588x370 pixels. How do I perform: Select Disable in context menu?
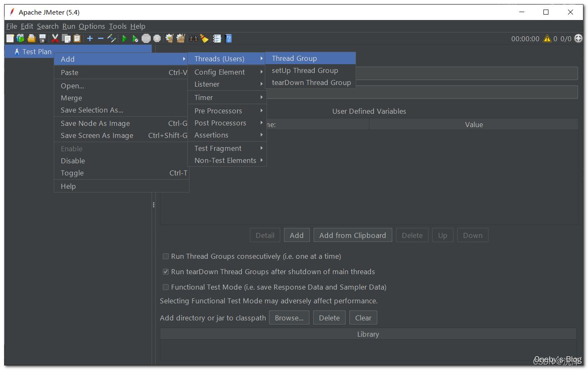pyautogui.click(x=122, y=161)
